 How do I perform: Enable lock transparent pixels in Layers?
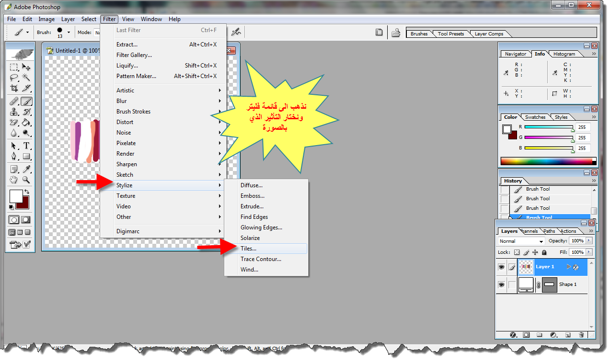pos(517,252)
